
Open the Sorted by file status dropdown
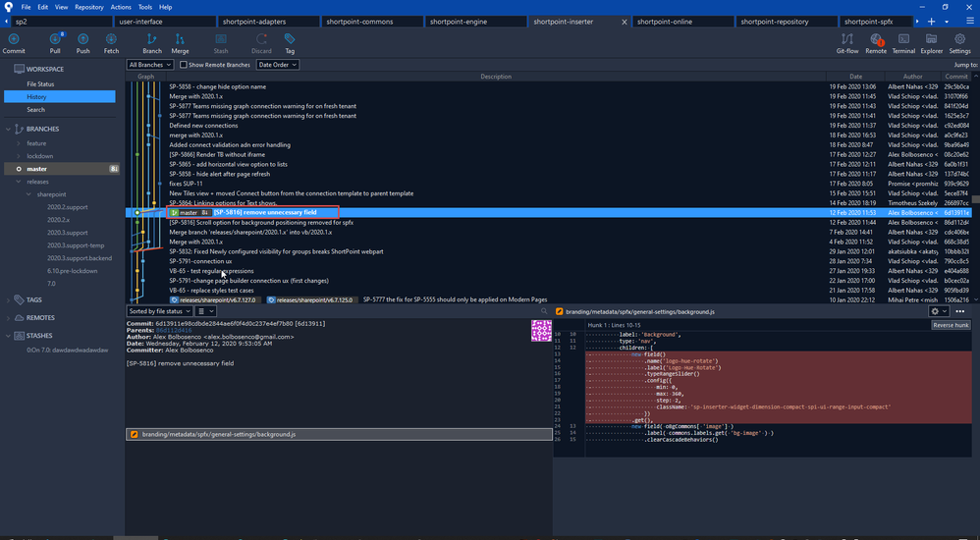(x=159, y=311)
